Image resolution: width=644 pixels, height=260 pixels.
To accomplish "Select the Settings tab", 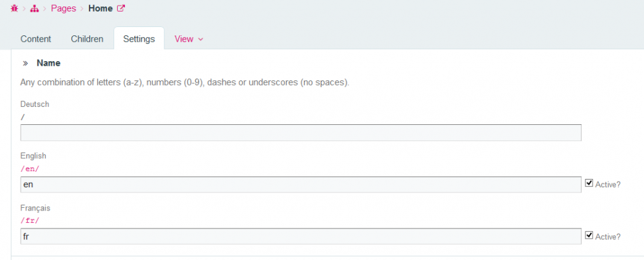I will [139, 39].
